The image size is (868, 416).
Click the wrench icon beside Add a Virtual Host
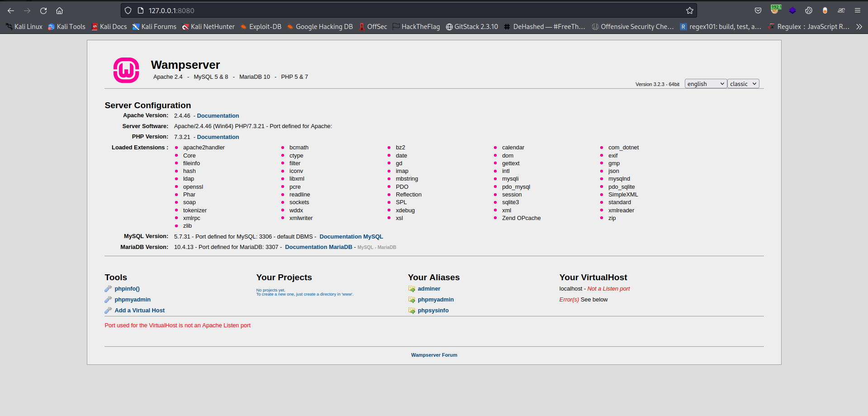108,311
